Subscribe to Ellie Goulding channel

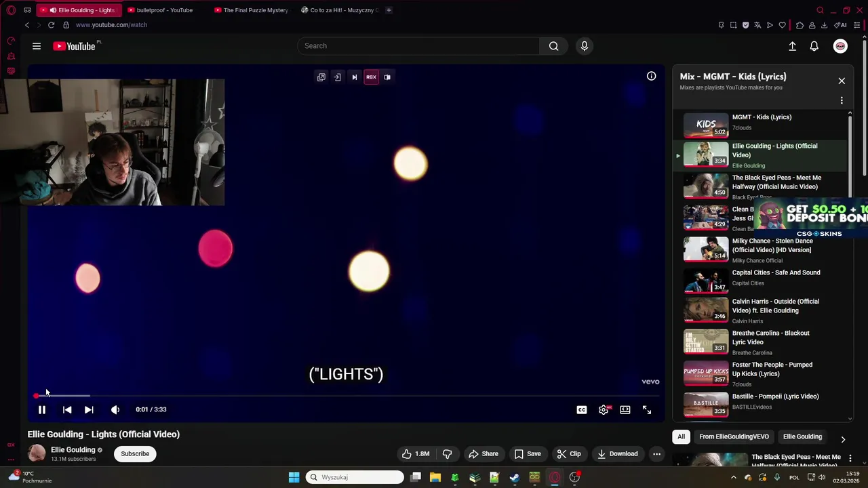coord(135,453)
